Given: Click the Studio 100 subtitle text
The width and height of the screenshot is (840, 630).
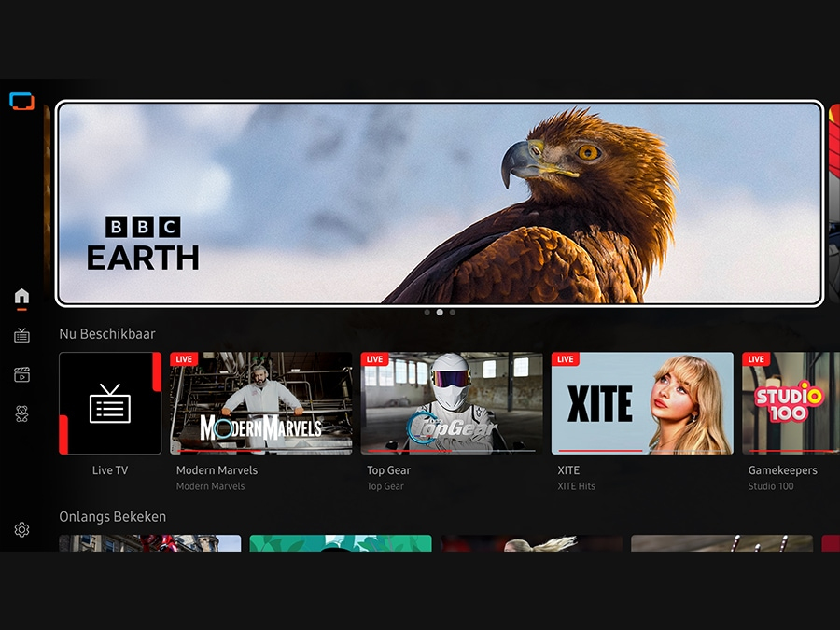Looking at the screenshot, I should (770, 486).
